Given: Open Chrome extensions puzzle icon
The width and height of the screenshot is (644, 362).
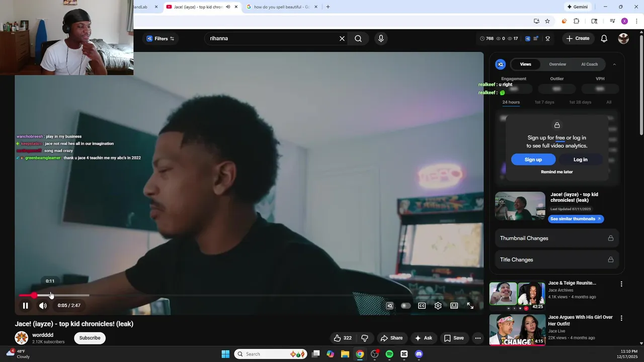Looking at the screenshot, I should pos(577,21).
